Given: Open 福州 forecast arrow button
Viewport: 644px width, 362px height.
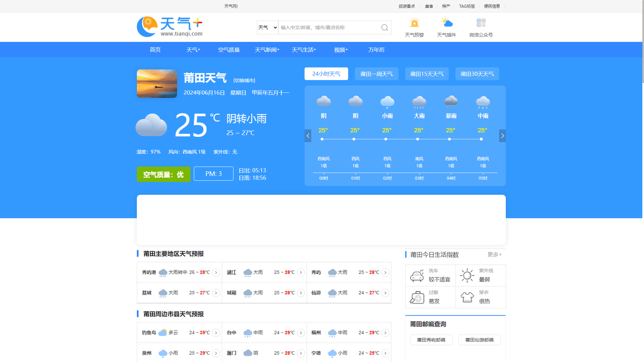Looking at the screenshot, I should click(386, 333).
